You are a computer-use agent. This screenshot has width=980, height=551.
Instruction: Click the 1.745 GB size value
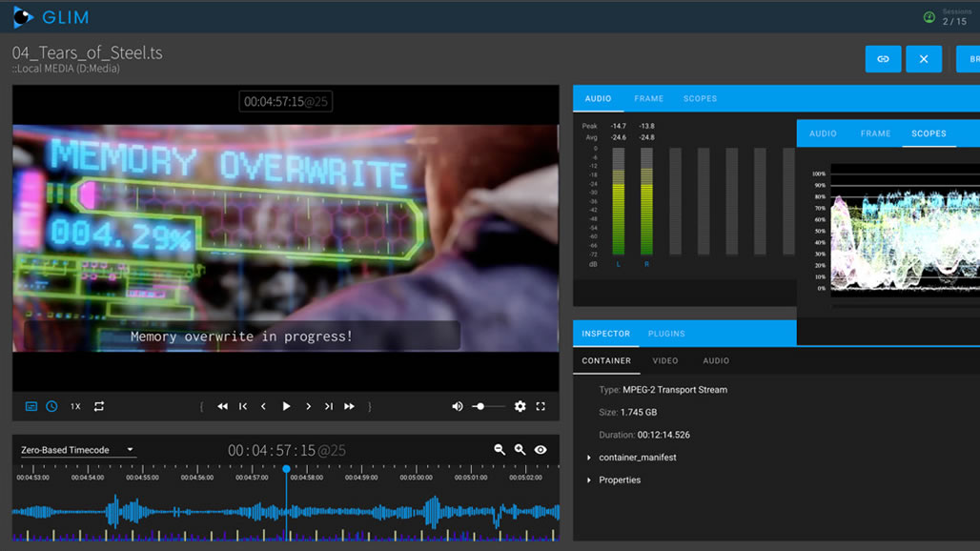click(639, 413)
